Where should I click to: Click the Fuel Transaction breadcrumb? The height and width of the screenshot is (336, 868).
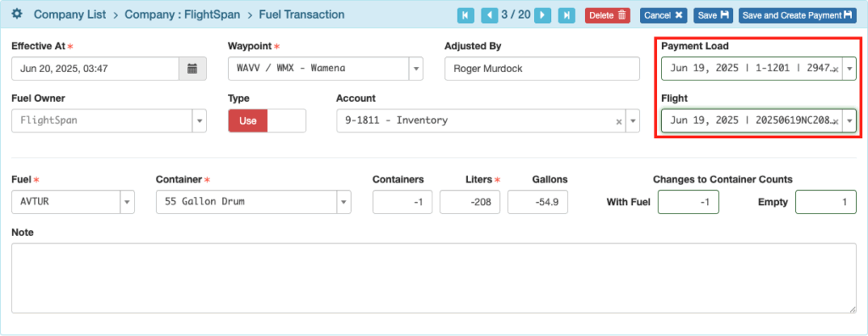[x=301, y=14]
